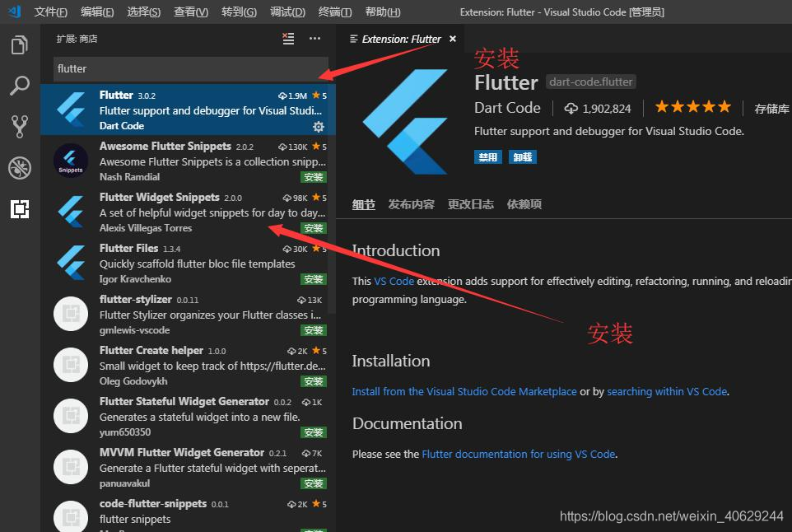Open searching within VS Code link
This screenshot has height=532, width=792.
pos(667,391)
